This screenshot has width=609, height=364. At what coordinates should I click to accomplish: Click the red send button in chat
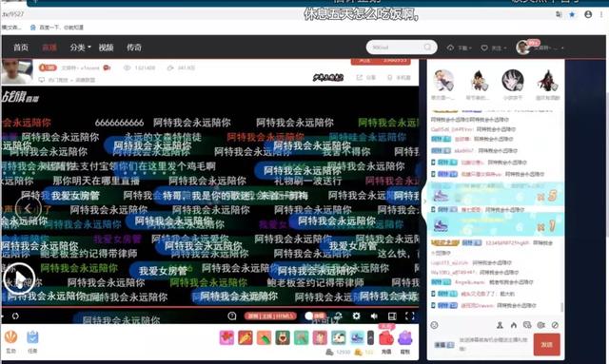(546, 344)
